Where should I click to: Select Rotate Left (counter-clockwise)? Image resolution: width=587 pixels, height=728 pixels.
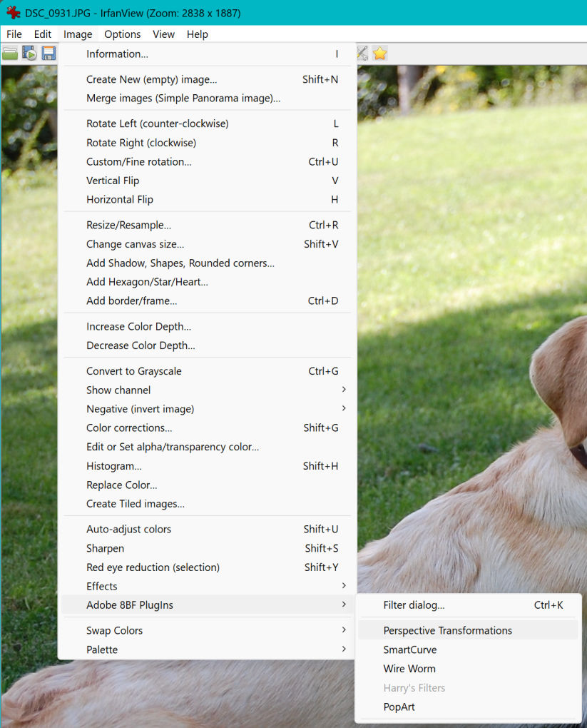point(157,123)
